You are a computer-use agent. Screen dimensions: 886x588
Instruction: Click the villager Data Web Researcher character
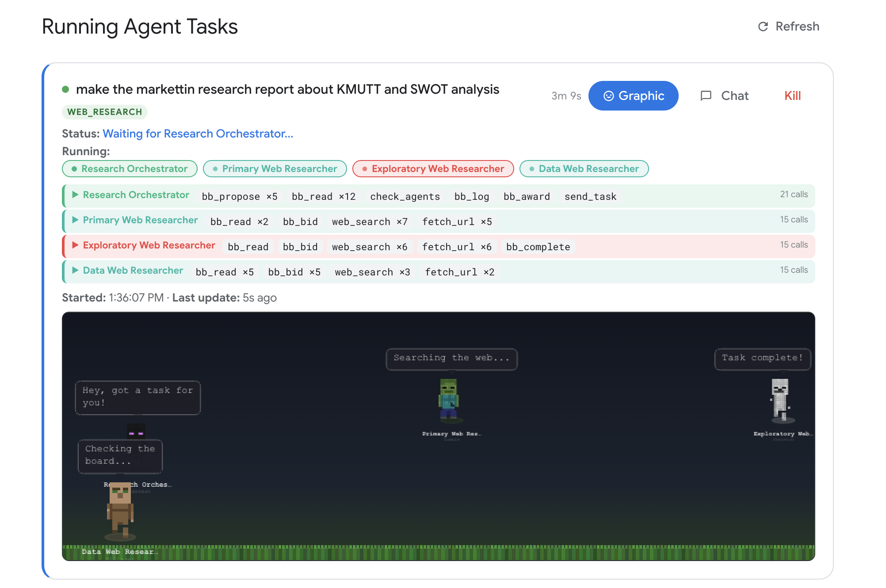[120, 510]
